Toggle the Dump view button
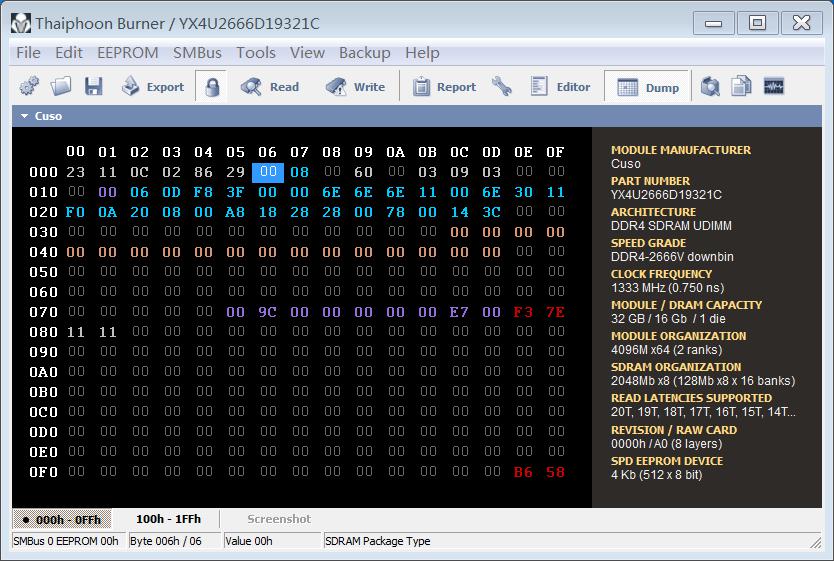 648,87
